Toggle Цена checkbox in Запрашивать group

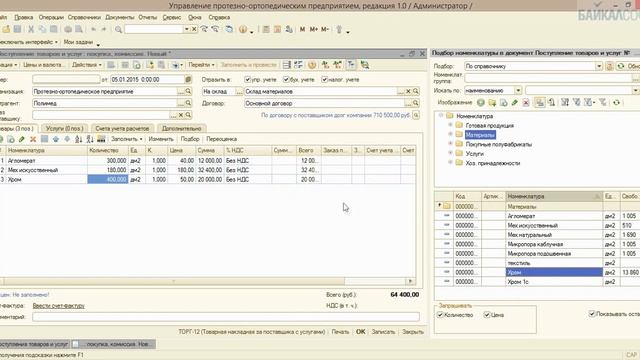coord(487,315)
